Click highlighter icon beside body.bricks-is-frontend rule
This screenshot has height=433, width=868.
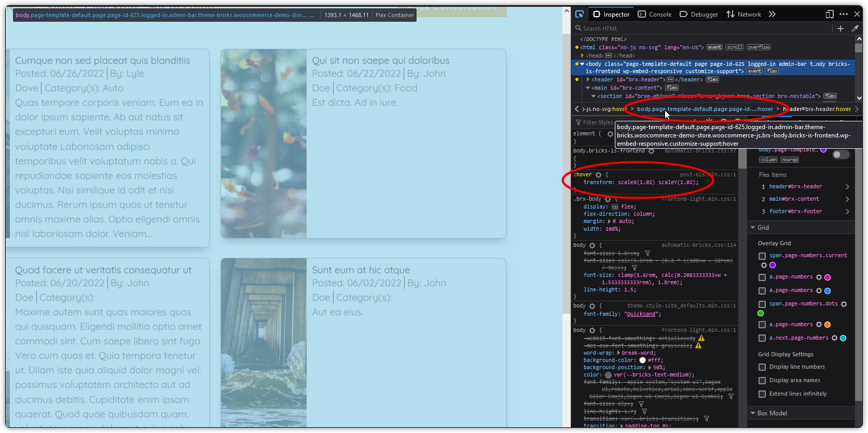pyautogui.click(x=652, y=151)
